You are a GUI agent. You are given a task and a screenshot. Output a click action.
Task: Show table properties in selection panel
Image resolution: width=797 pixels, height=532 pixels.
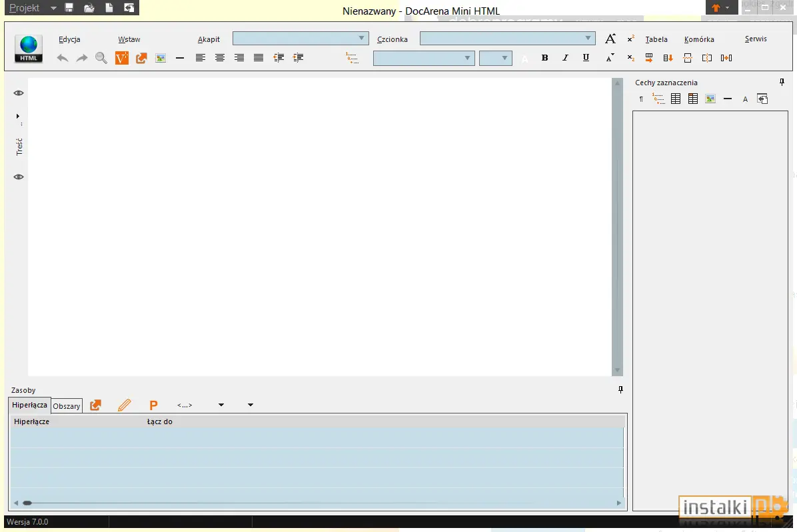coord(676,99)
